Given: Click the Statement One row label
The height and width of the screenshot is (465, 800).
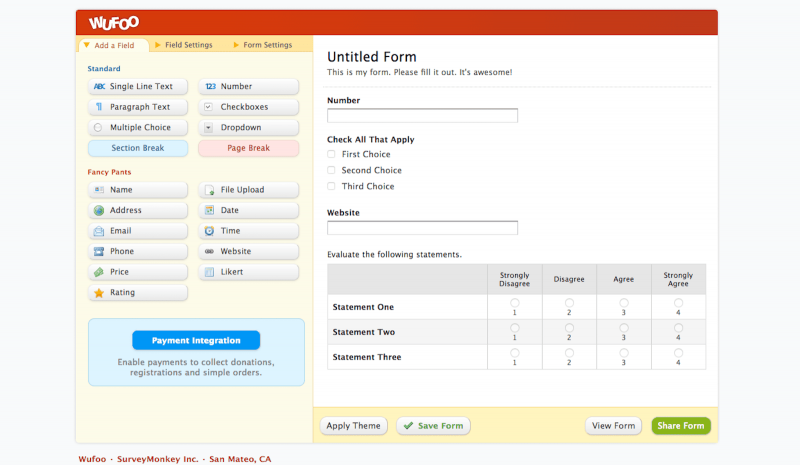Looking at the screenshot, I should pyautogui.click(x=363, y=307).
